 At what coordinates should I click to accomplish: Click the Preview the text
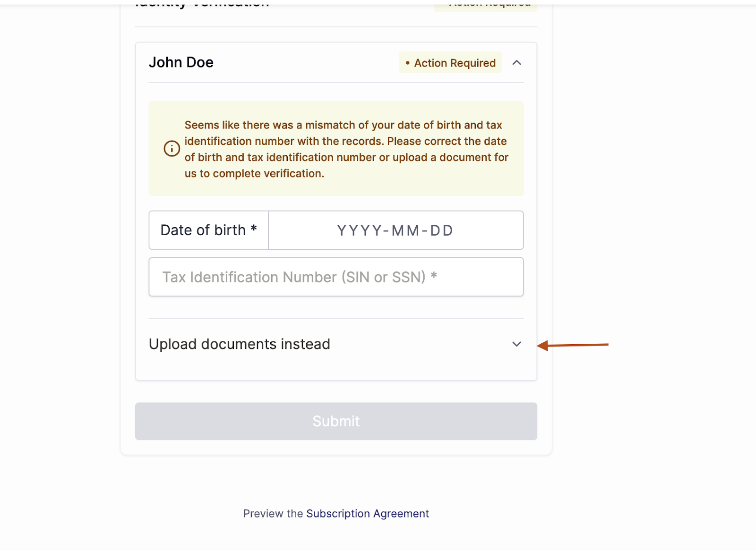[273, 514]
